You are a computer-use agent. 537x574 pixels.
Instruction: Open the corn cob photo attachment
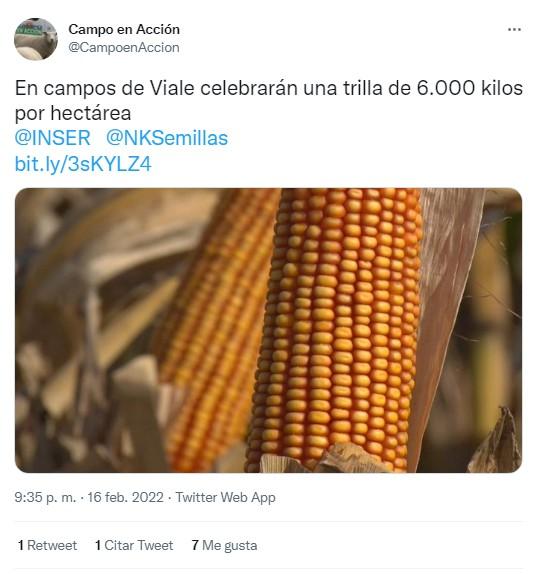coord(268,330)
